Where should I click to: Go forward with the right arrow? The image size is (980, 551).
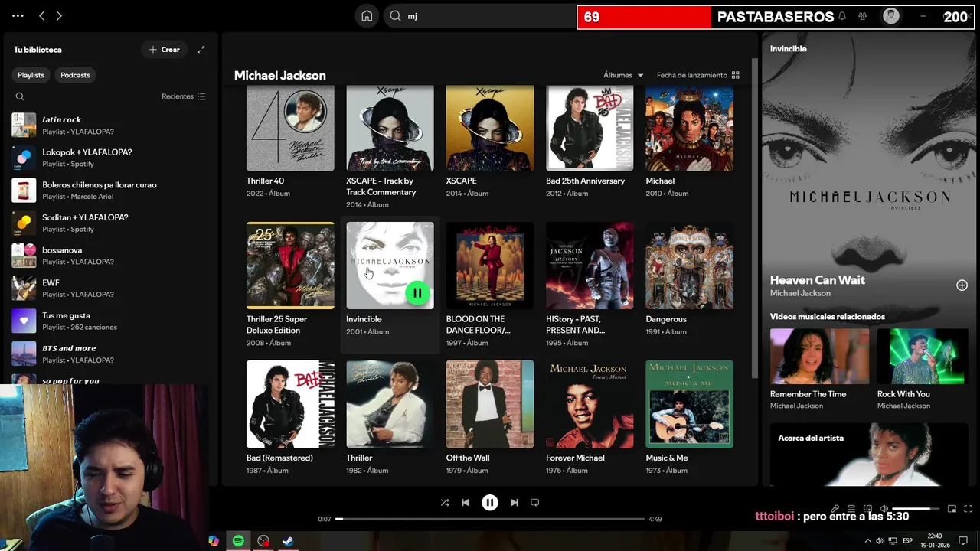pyautogui.click(x=59, y=15)
